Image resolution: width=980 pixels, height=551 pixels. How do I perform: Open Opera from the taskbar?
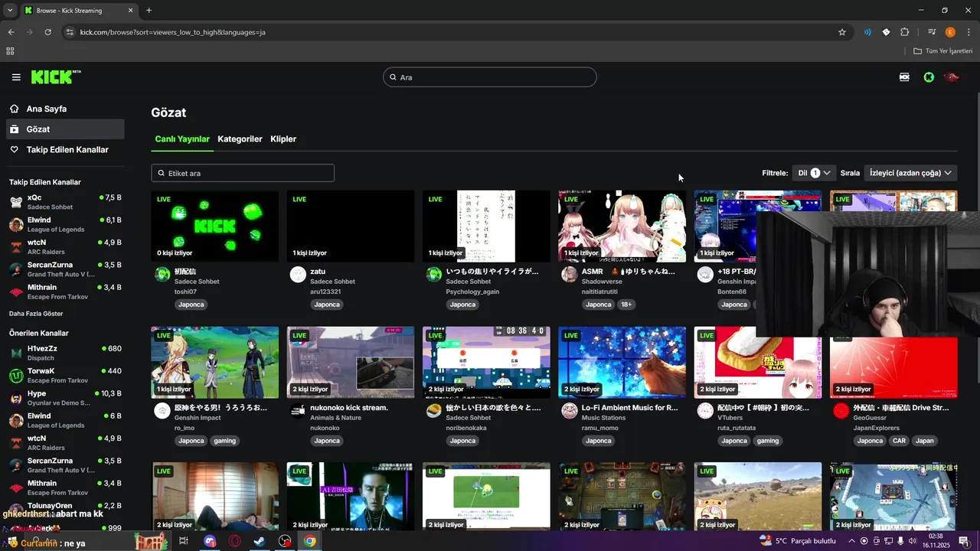click(235, 541)
